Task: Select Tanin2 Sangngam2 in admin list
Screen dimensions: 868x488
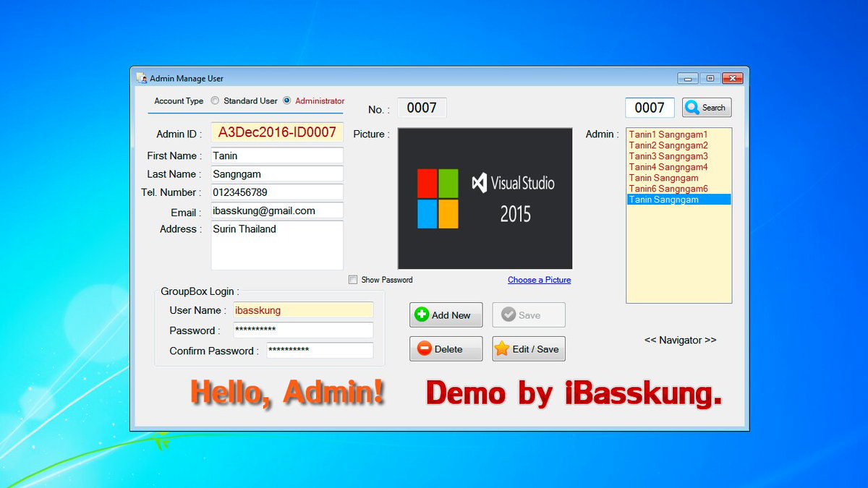Action: (x=678, y=145)
